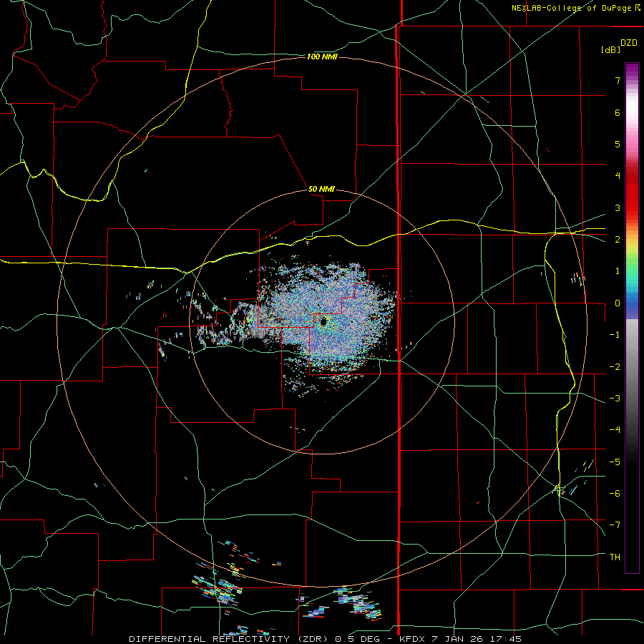Click the 5 value on color scale
Viewport: 644px width, 644px height.
pos(618,144)
